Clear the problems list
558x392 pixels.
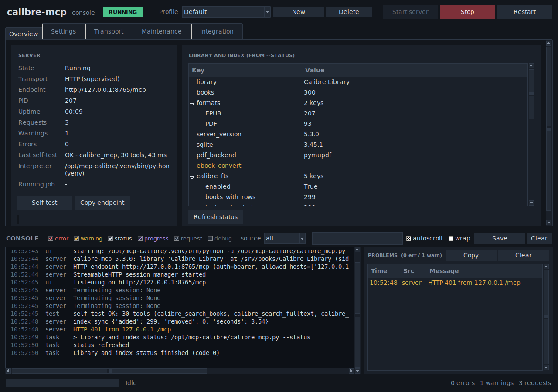pos(524,255)
